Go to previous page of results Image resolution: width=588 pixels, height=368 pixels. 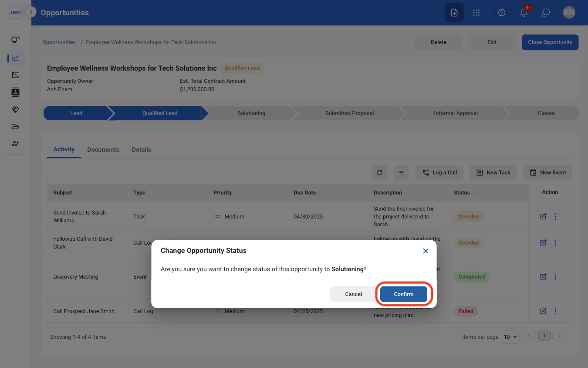click(x=530, y=336)
